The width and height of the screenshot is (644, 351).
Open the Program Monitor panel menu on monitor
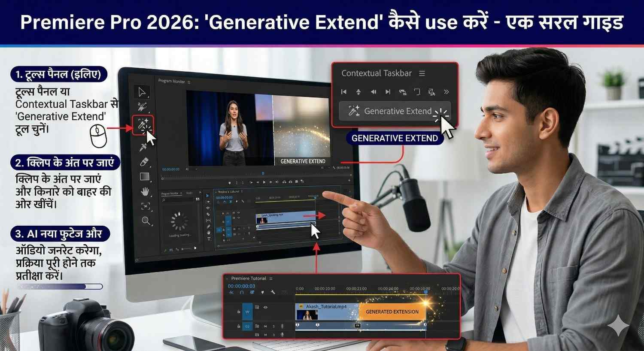[189, 82]
